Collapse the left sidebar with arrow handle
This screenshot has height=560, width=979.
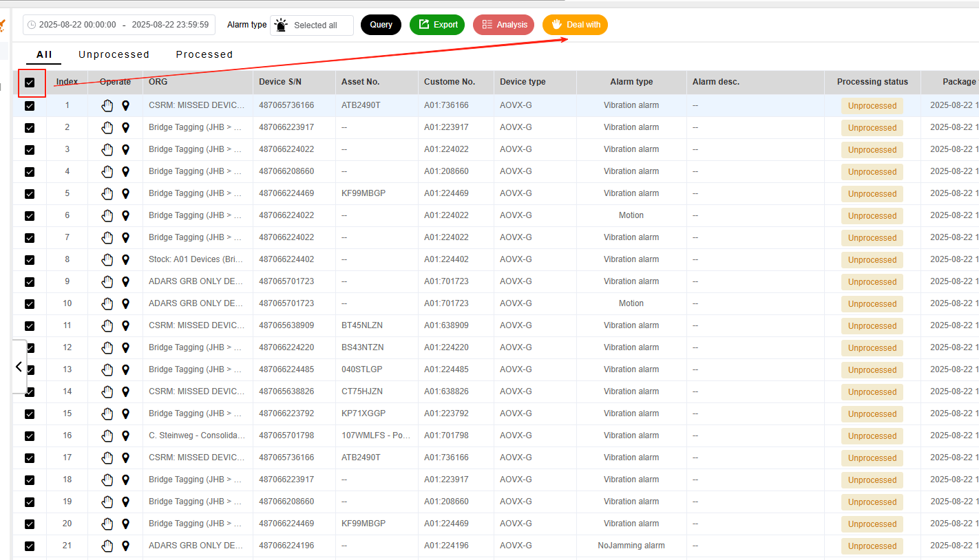pyautogui.click(x=19, y=367)
